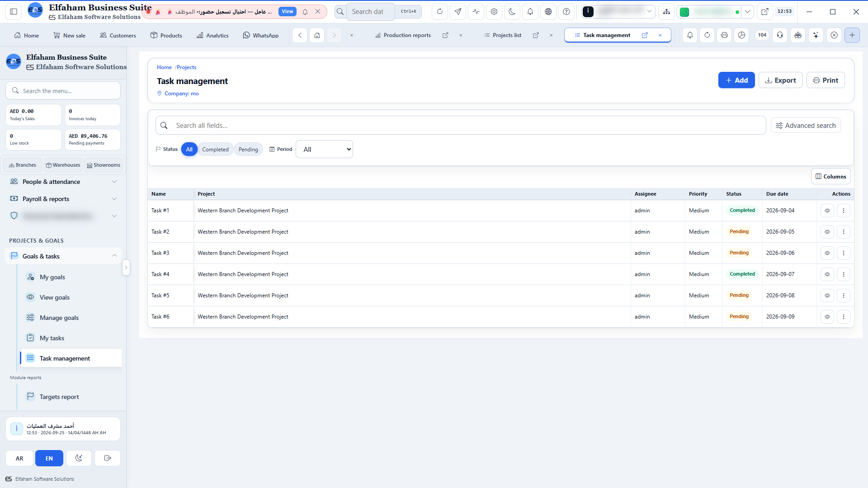Navigate back with the left chevron
This screenshot has height=488, width=868.
[300, 35]
